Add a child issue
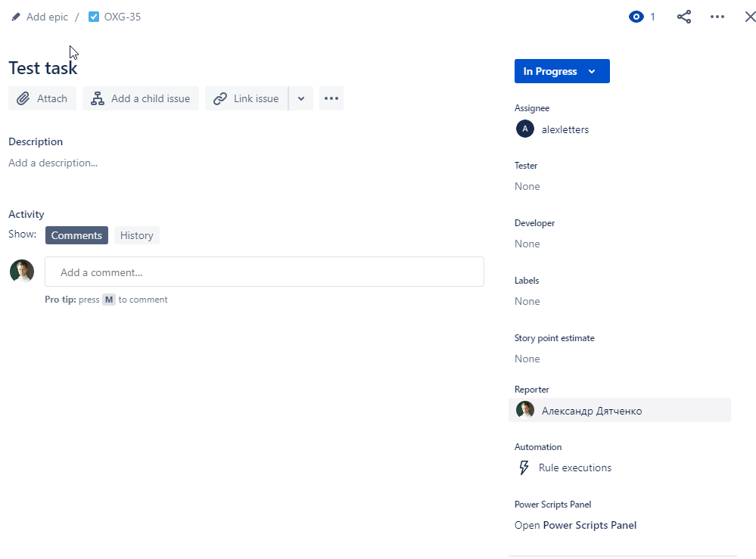The width and height of the screenshot is (756, 559). point(140,98)
